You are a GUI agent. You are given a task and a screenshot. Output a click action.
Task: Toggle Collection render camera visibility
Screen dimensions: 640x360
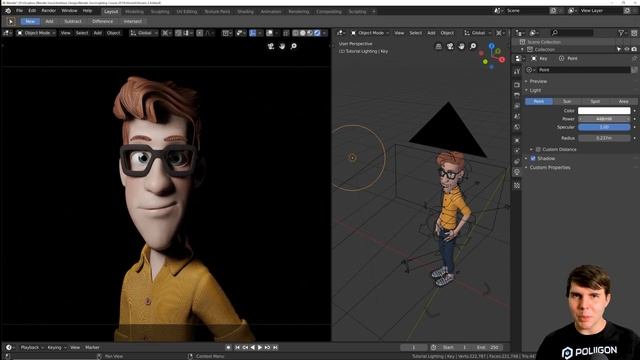(634, 49)
